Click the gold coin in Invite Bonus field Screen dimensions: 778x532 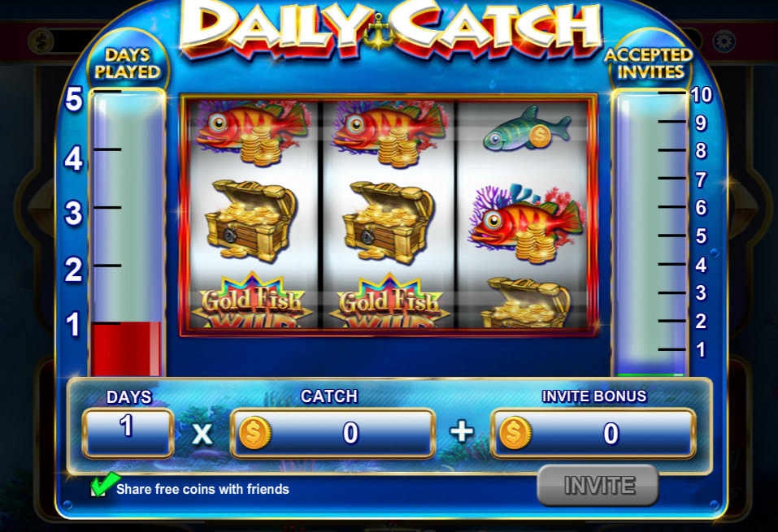[515, 433]
